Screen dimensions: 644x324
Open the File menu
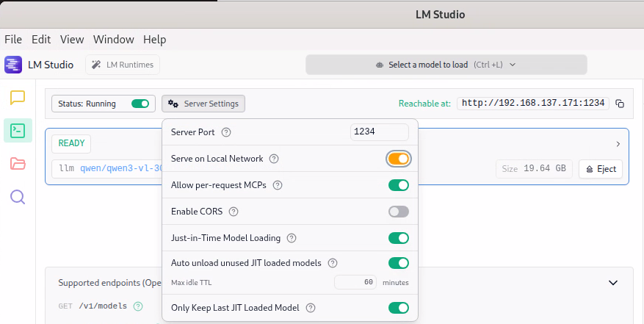pos(13,40)
